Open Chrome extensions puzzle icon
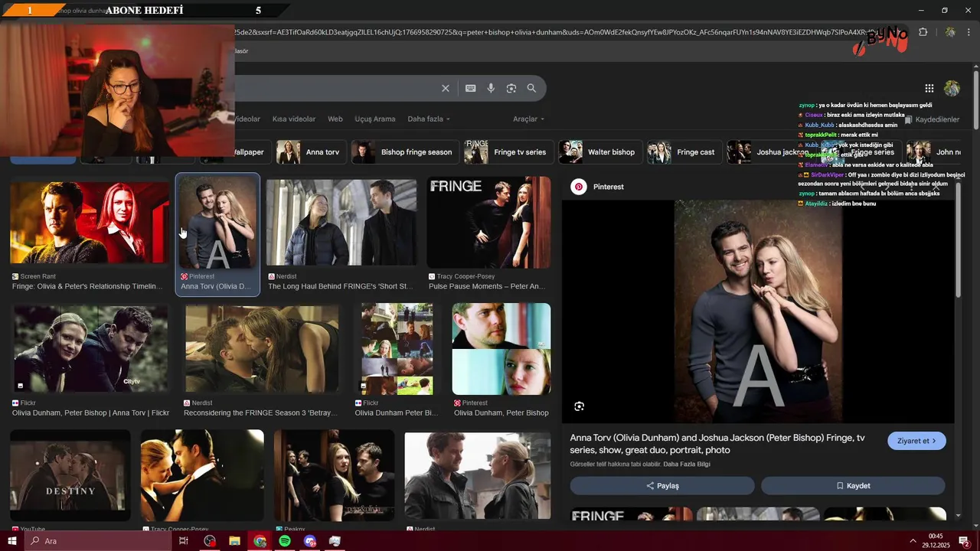 tap(923, 32)
